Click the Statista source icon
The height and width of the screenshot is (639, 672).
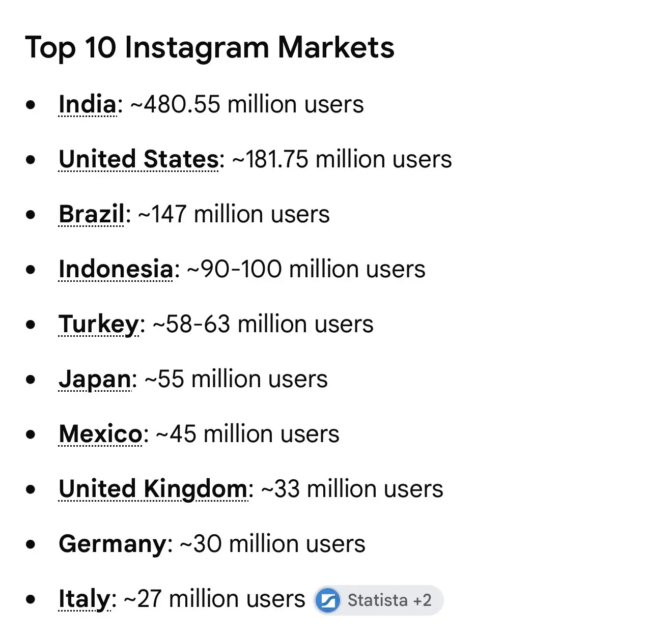coord(328,600)
